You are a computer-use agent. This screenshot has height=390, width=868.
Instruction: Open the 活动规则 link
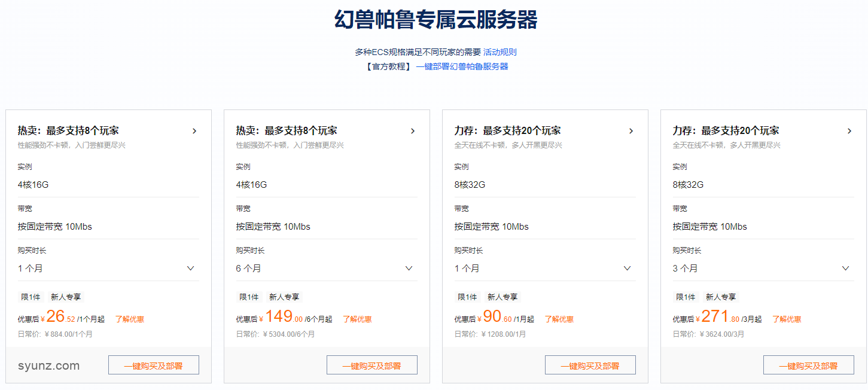coord(500,52)
